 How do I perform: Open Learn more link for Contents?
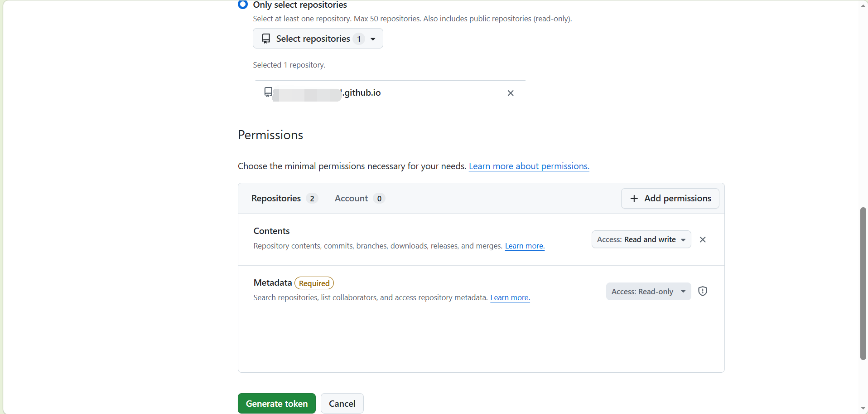525,246
